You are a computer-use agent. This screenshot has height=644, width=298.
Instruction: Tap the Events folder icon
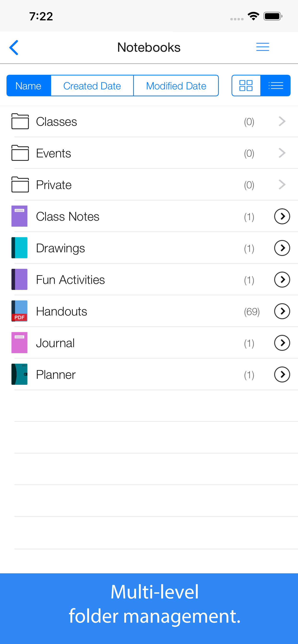point(20,153)
